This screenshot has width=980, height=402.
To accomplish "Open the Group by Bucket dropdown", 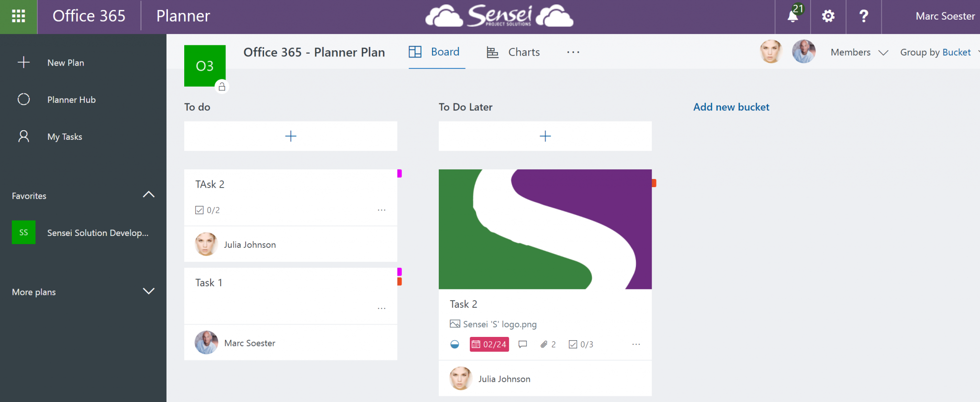I will [939, 52].
